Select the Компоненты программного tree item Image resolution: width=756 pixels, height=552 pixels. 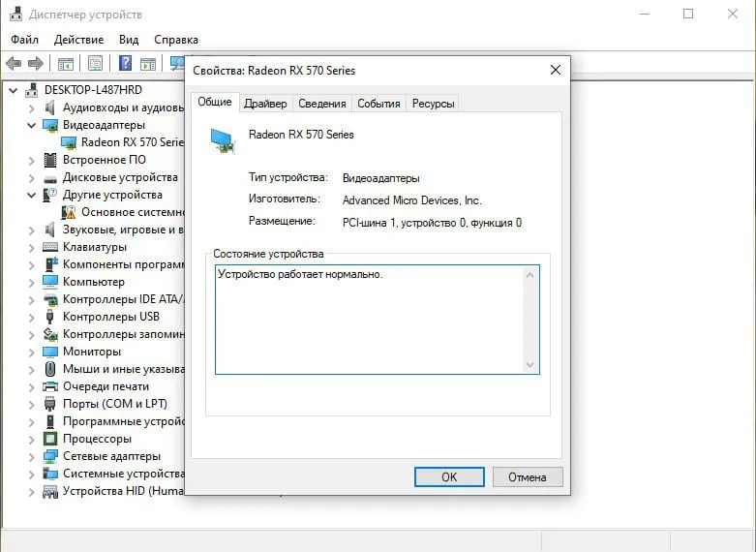(123, 264)
